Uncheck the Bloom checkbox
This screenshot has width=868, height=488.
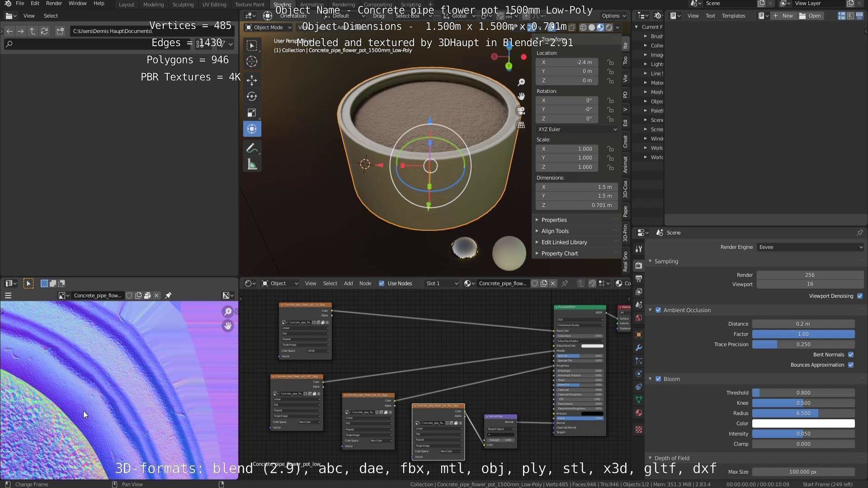click(658, 379)
